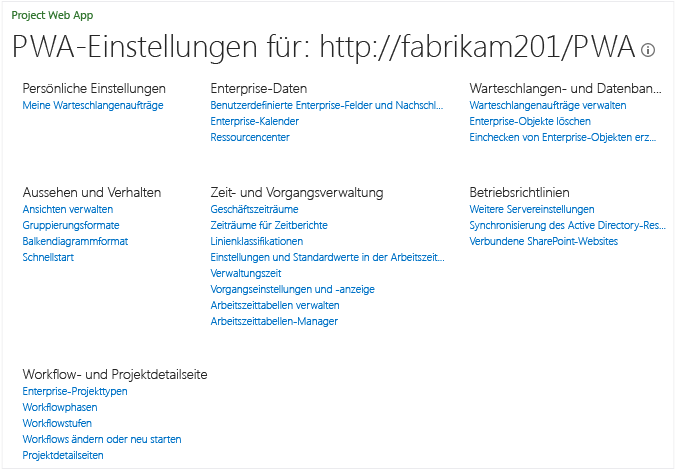The height and width of the screenshot is (470, 675).
Task: Click the Persönliche Einstellungen heading
Action: 94,89
